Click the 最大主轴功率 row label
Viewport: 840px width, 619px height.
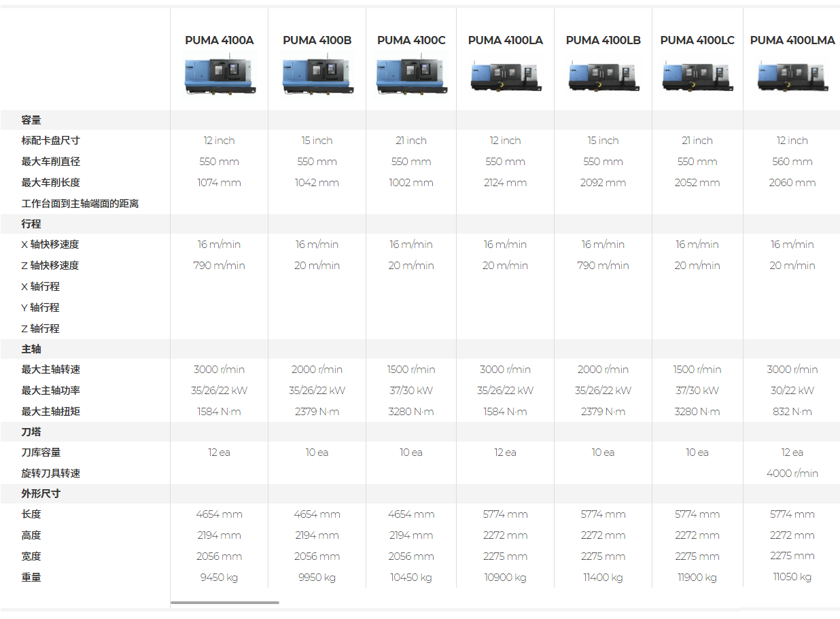50,391
